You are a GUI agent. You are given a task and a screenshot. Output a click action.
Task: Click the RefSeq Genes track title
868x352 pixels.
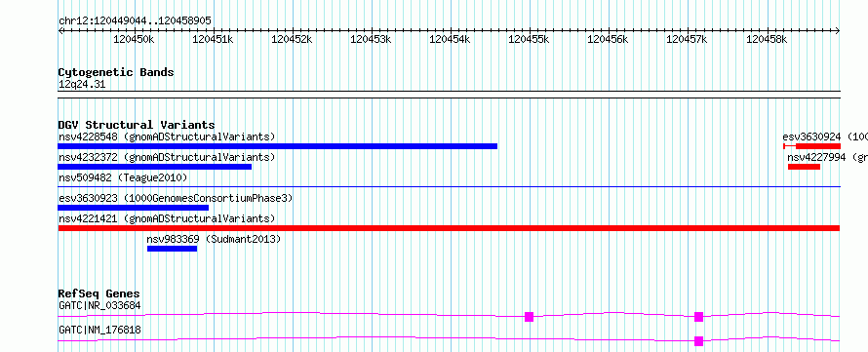click(x=99, y=293)
